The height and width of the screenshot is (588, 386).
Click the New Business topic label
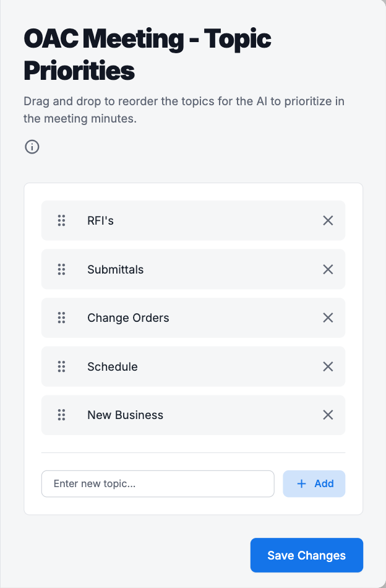pyautogui.click(x=125, y=415)
